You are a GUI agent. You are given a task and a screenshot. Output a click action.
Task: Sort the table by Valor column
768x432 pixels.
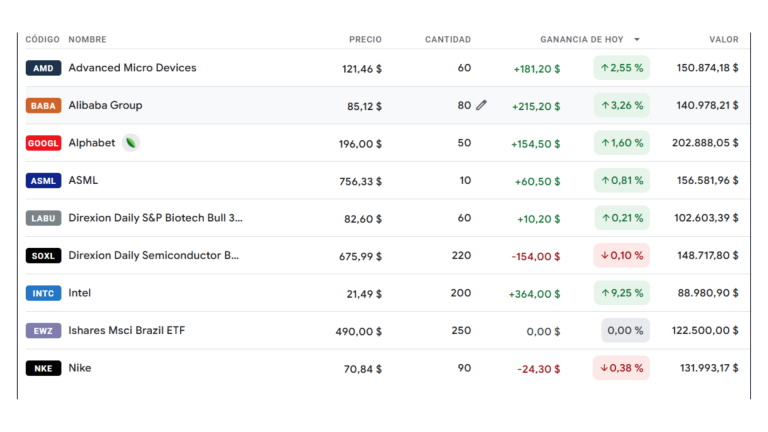coord(723,40)
